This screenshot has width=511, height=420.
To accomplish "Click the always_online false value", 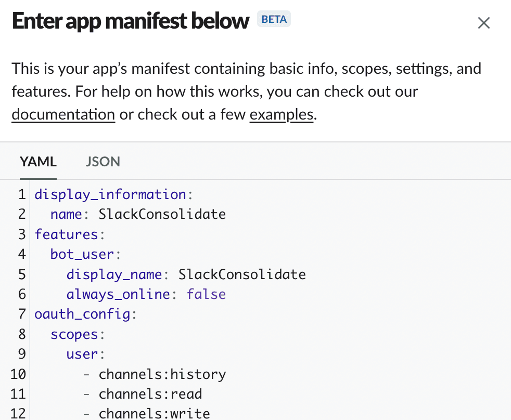I will pos(206,294).
